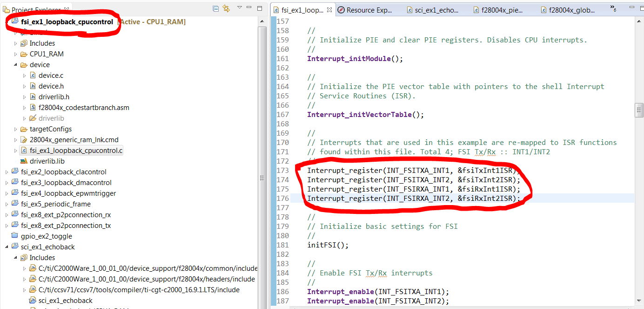Select C2000Ware common/include path entry
This screenshot has height=309, width=644.
(x=148, y=268)
